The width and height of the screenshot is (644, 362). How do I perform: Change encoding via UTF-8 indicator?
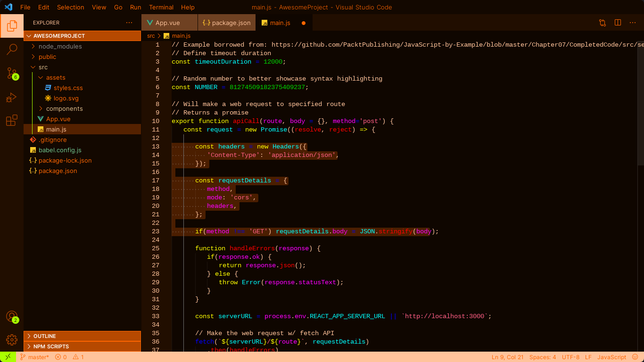[x=570, y=357]
